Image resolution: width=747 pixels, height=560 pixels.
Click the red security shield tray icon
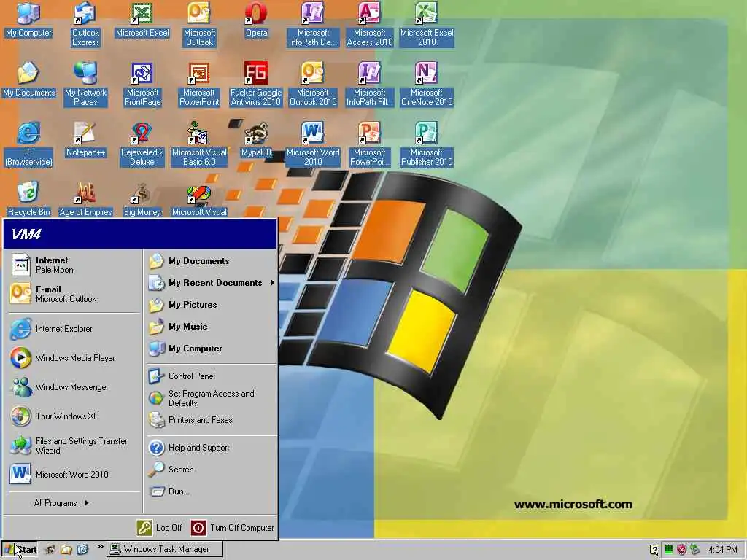pos(682,550)
